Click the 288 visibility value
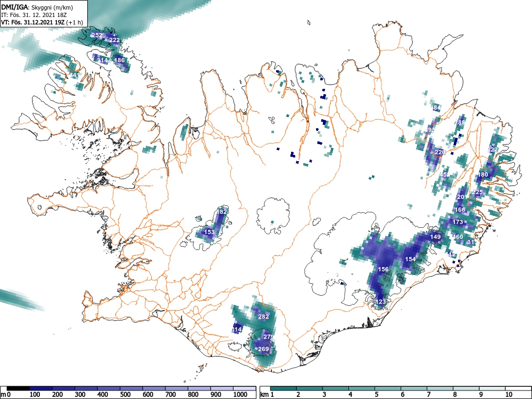Image resolution: width=532 pixels, height=399 pixels. 460,122
